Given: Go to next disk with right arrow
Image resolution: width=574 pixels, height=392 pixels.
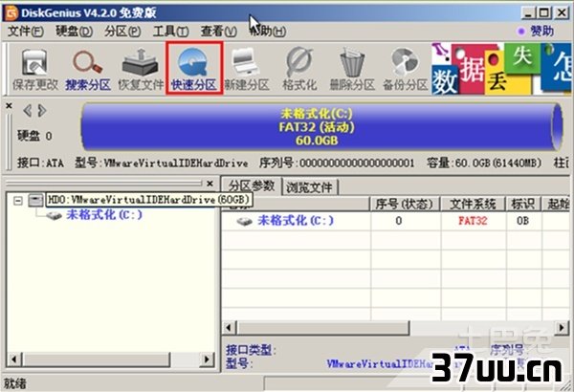Looking at the screenshot, I should 42,111.
